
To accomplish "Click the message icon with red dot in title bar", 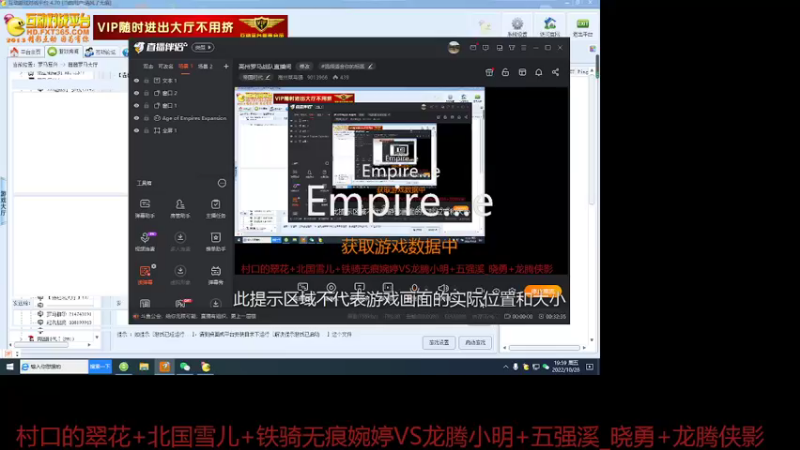I will [473, 47].
